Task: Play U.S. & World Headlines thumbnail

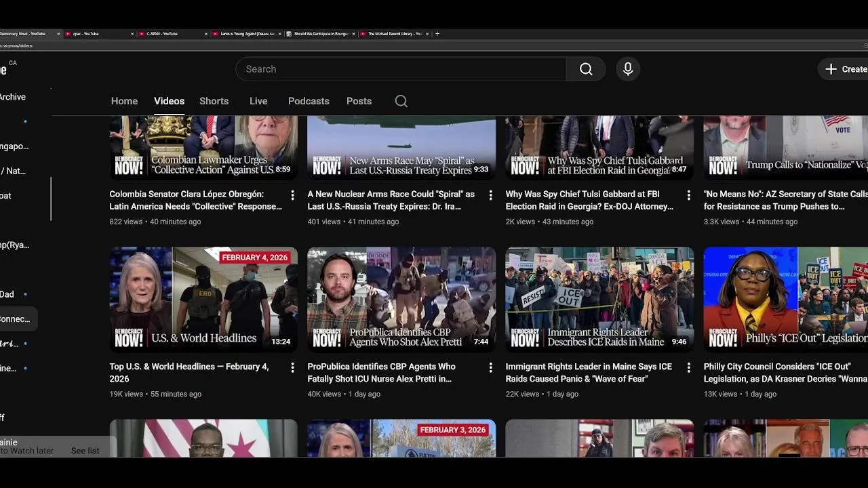Action: click(x=203, y=300)
